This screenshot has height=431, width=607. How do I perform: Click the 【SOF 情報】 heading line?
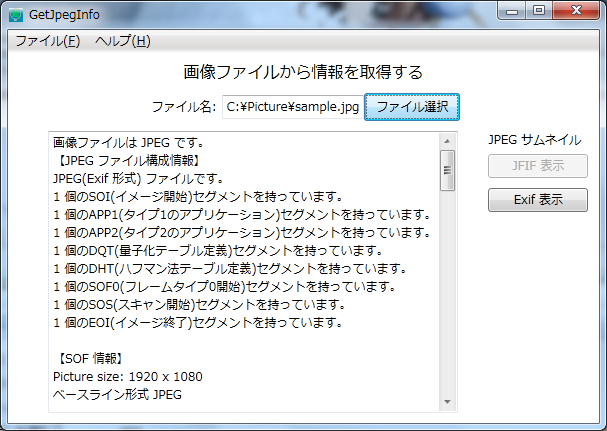click(91, 359)
